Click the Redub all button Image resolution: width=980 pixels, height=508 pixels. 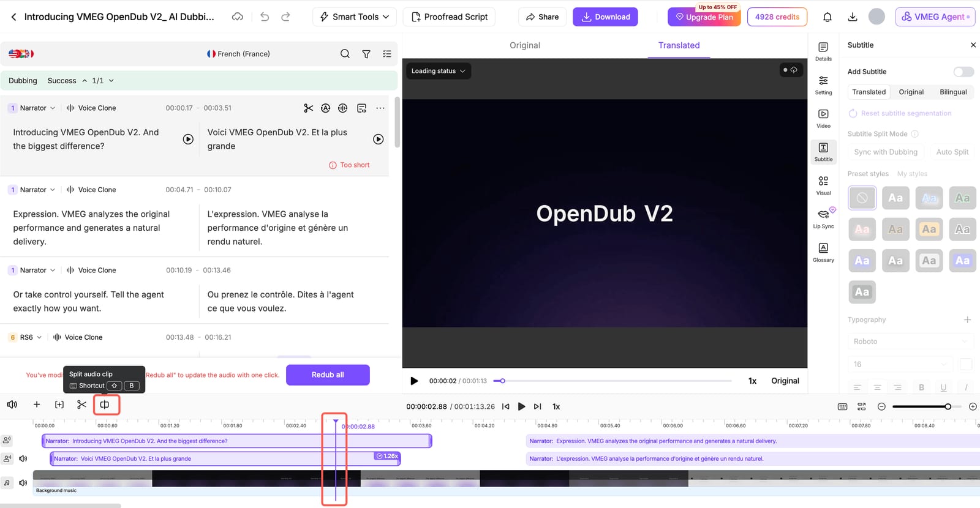coord(328,375)
